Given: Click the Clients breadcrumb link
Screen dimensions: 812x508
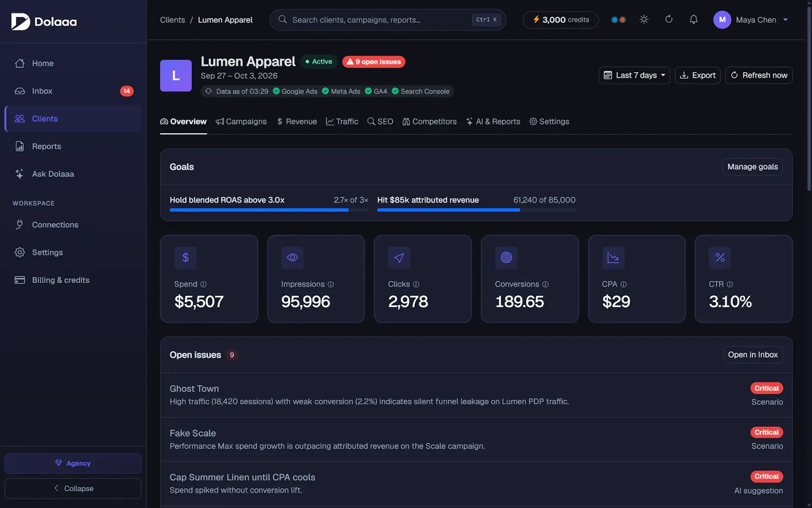Looking at the screenshot, I should (x=173, y=20).
